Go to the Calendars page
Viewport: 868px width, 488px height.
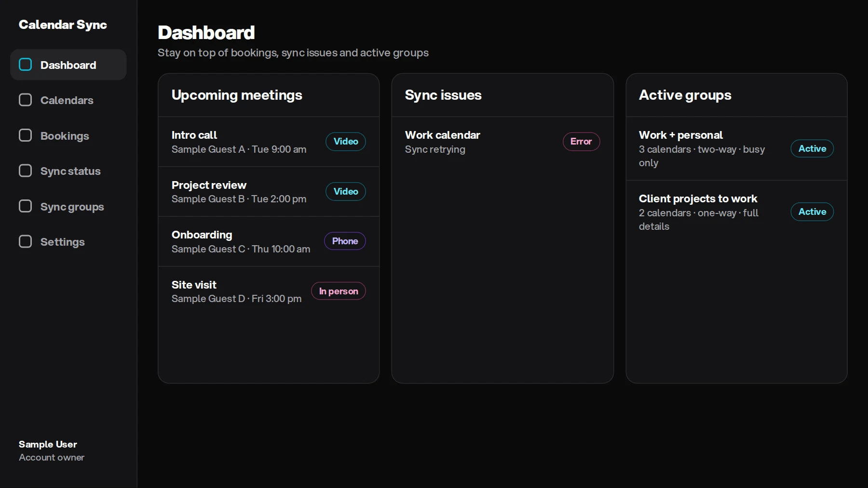(x=68, y=100)
